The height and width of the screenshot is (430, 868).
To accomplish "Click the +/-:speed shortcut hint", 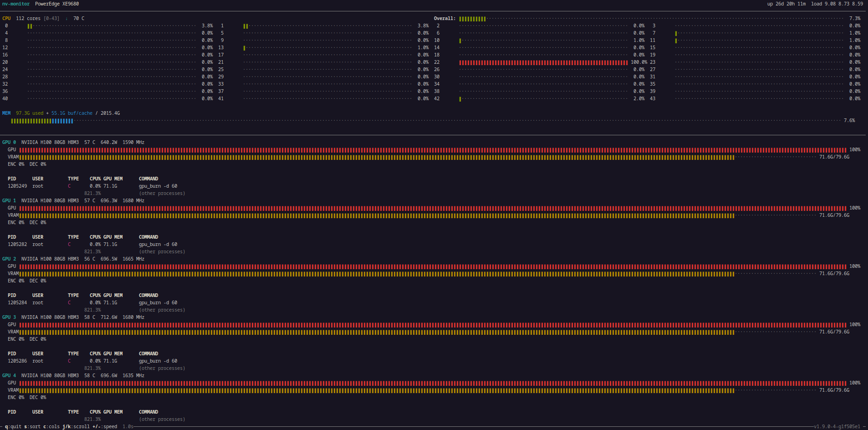I will tap(105, 427).
